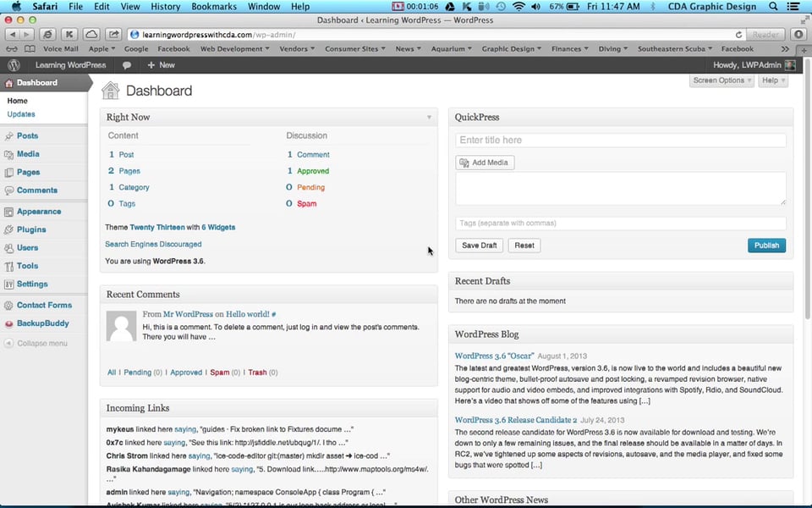The image size is (812, 508).
Task: Click the Share button in Safari toolbar
Action: tap(112, 35)
